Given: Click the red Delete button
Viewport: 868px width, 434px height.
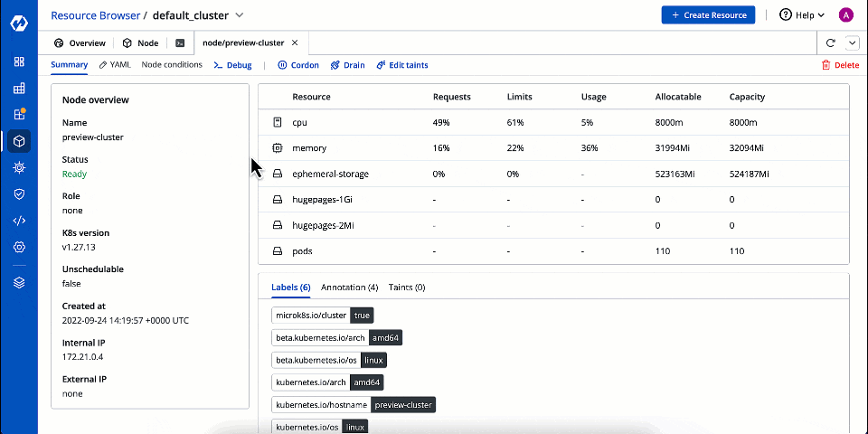Looking at the screenshot, I should coord(840,65).
